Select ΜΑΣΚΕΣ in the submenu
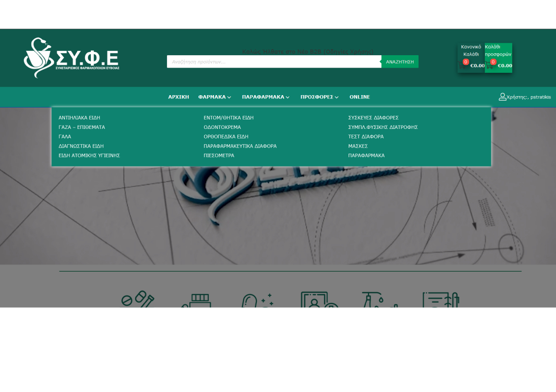Viewport: 556px width, 392px height. point(358,146)
